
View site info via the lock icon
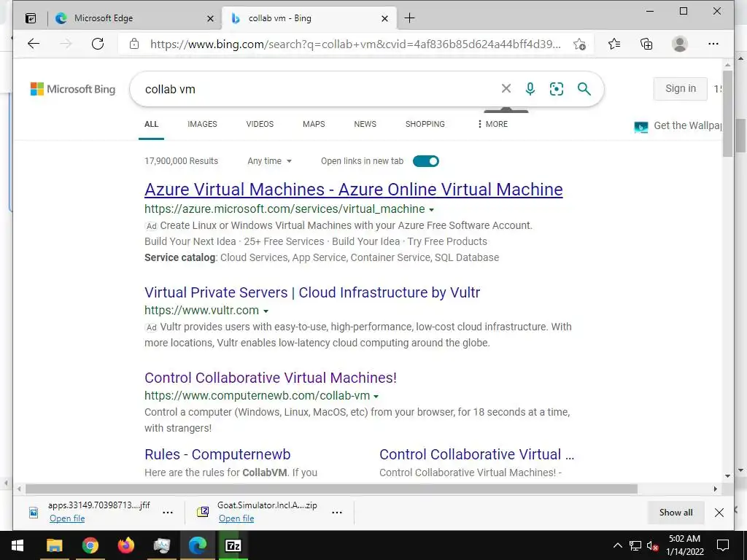134,44
